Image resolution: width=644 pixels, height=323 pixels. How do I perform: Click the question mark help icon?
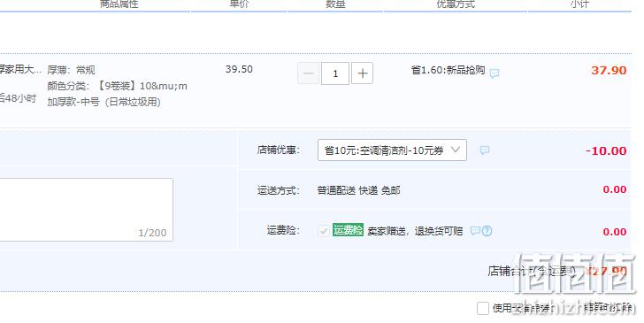[x=487, y=231]
